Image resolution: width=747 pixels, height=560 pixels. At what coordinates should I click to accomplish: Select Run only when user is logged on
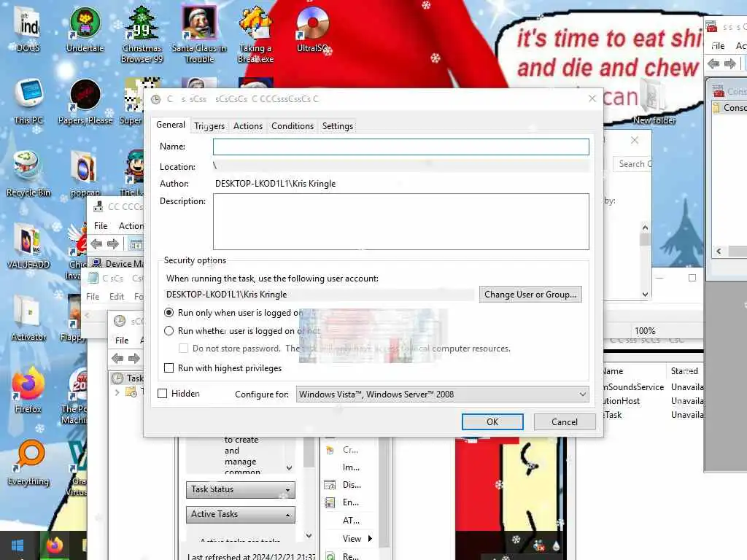coord(169,313)
